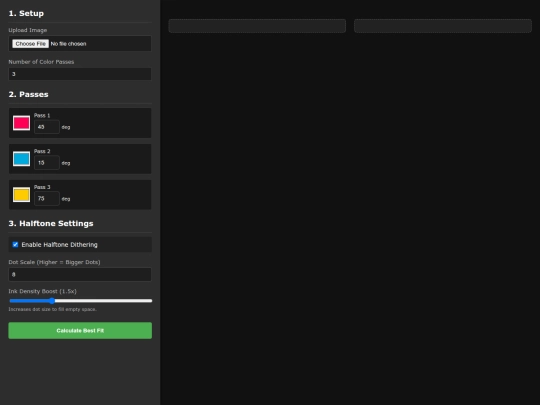
Task: Click the Number of Color Passes field
Action: pos(80,74)
